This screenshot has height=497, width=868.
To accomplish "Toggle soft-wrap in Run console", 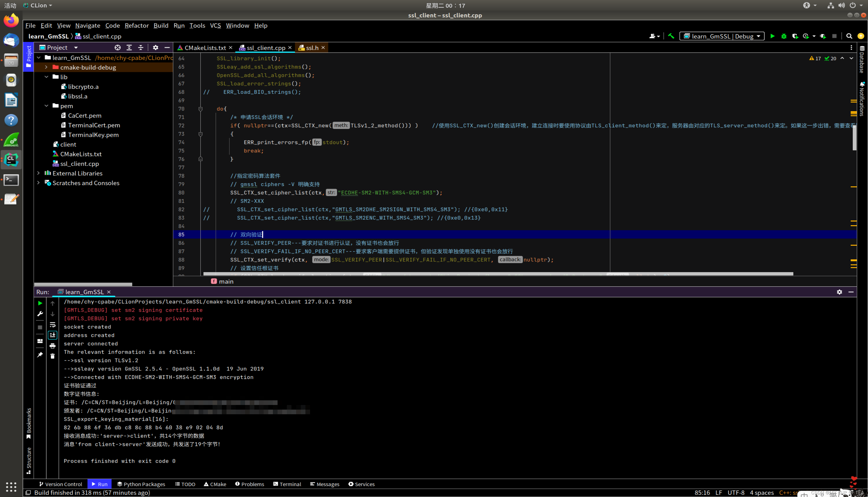I will click(x=52, y=325).
